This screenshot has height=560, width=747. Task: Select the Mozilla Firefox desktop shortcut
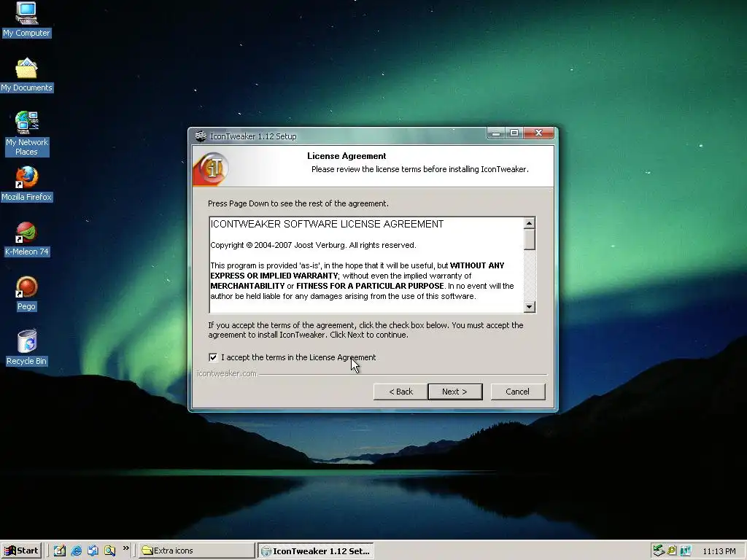[x=26, y=184]
